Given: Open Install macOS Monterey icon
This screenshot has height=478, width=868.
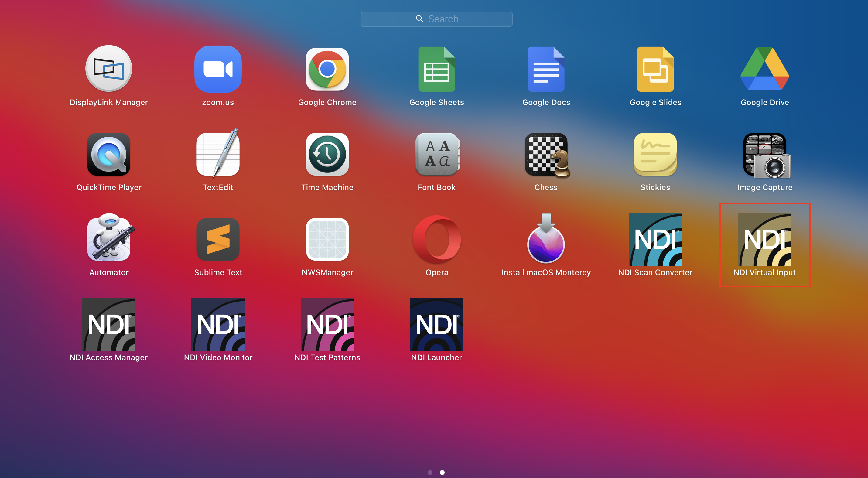Looking at the screenshot, I should tap(546, 238).
